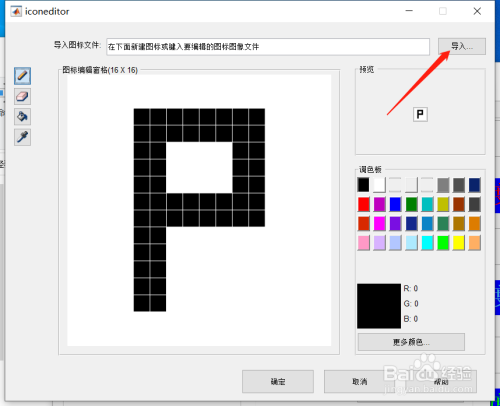
Task: Close the iconeditor window
Action: coord(477,11)
